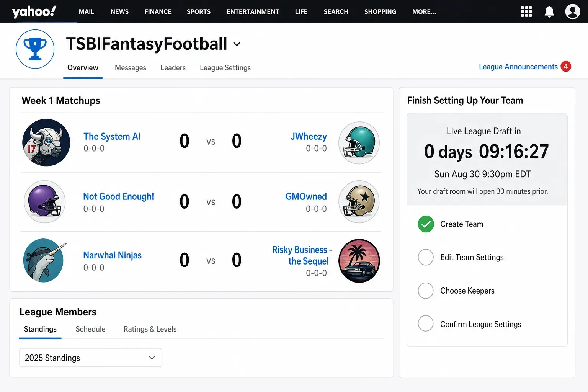Click the Live League Draft in label
Image resolution: width=588 pixels, height=392 pixels.
(x=483, y=131)
